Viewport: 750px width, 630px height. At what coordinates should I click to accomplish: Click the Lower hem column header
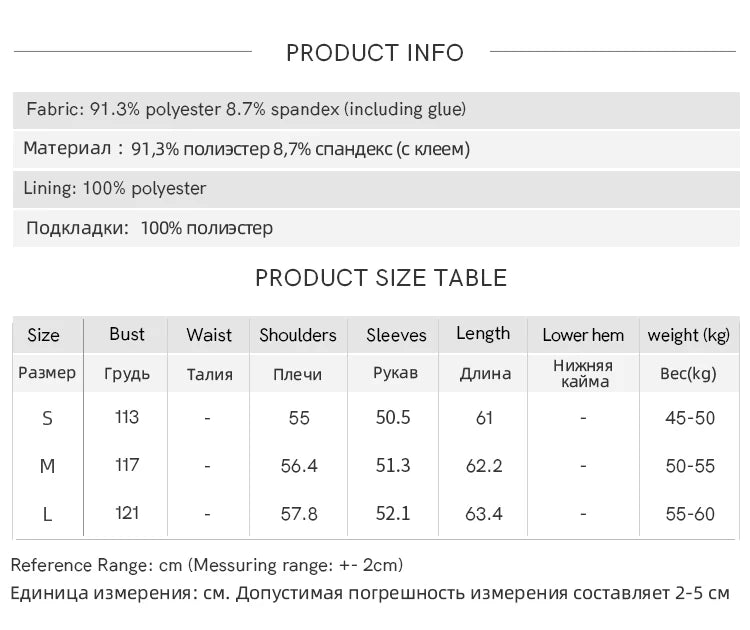[x=583, y=336]
